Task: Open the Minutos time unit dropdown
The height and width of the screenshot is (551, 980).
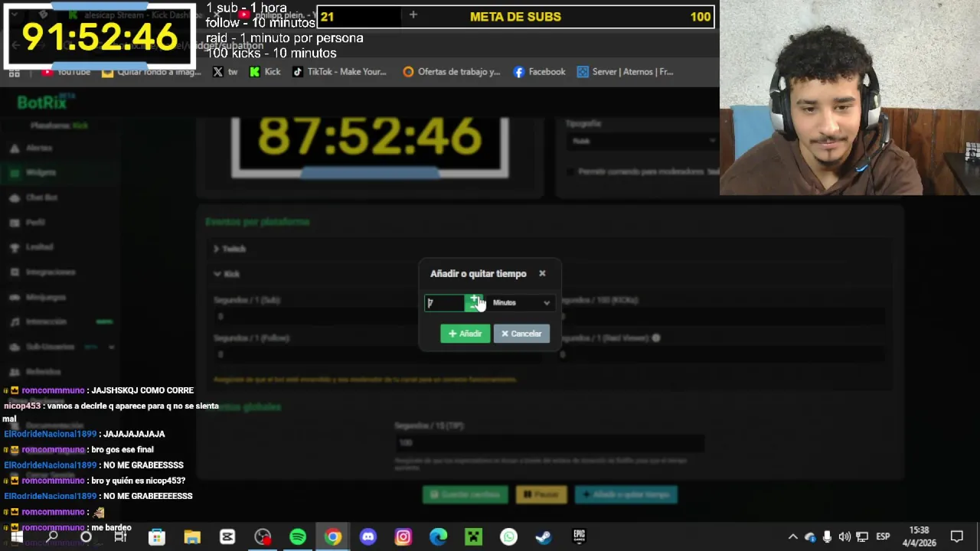Action: [x=521, y=303]
